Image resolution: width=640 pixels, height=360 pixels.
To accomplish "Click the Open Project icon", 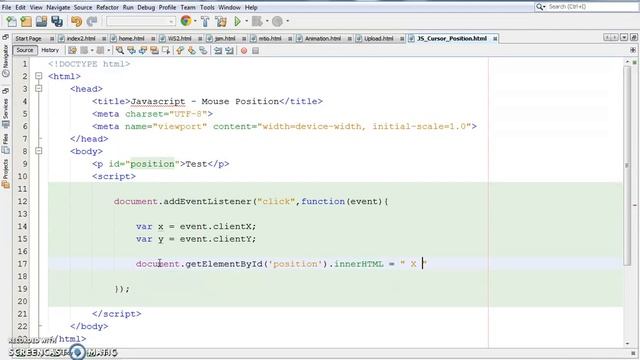I will tap(41, 22).
